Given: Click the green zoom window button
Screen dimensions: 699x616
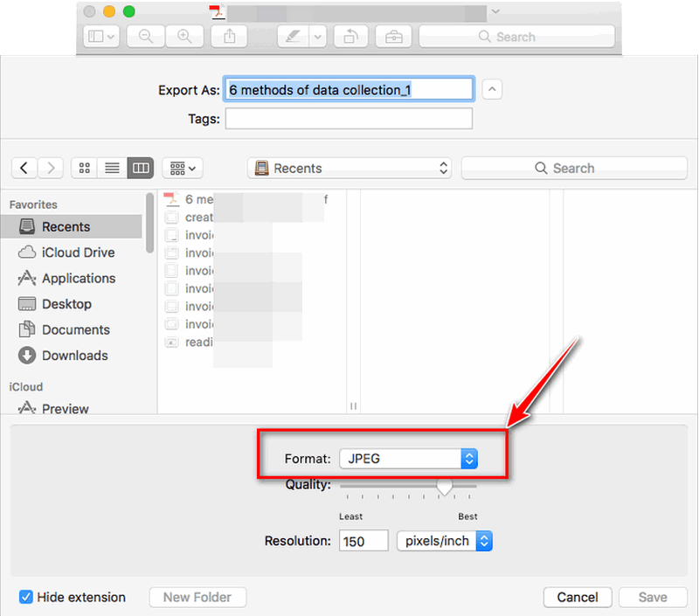Looking at the screenshot, I should [129, 11].
